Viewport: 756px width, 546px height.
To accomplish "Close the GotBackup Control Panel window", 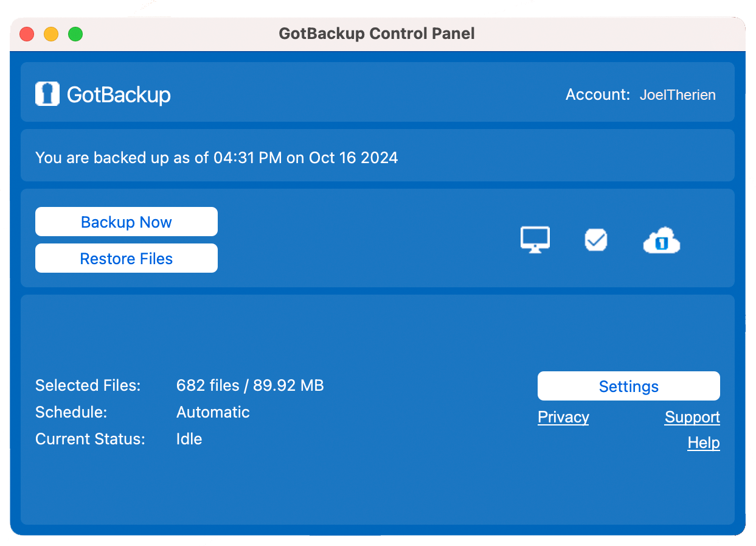I will (27, 34).
